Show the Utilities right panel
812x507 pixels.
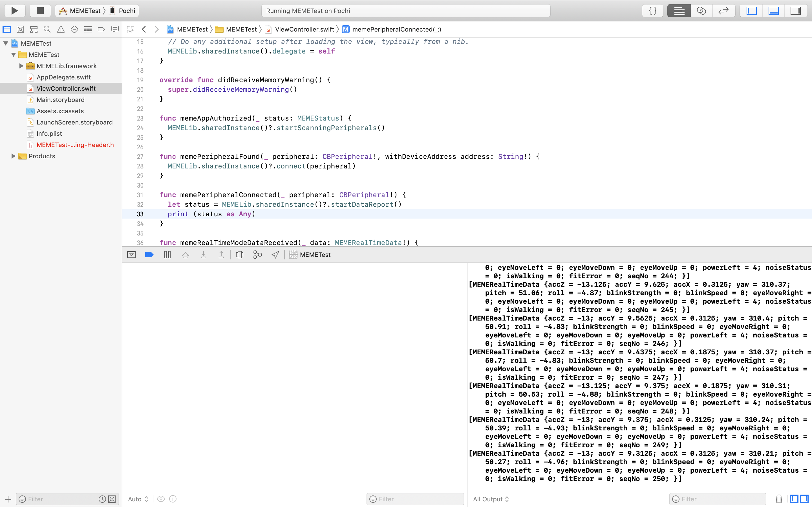tap(795, 11)
